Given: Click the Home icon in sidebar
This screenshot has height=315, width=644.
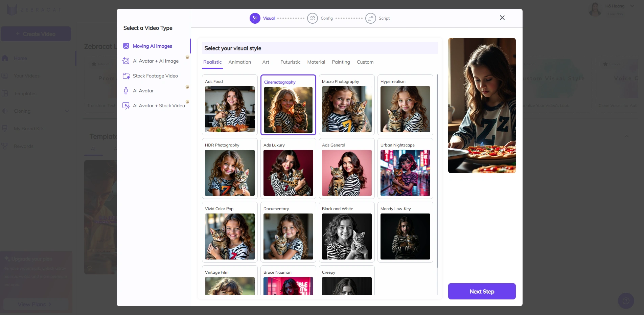Looking at the screenshot, I should tap(5, 58).
